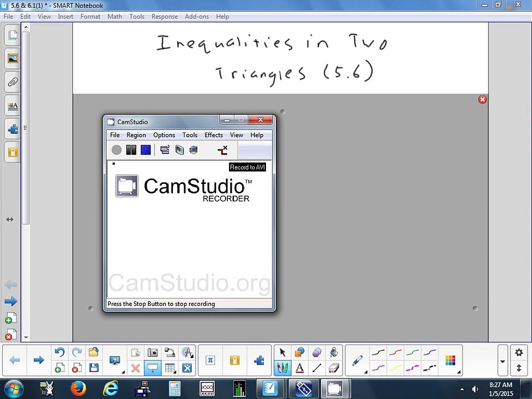Open CamStudio Tools menu
532x399 pixels.
pyautogui.click(x=190, y=135)
